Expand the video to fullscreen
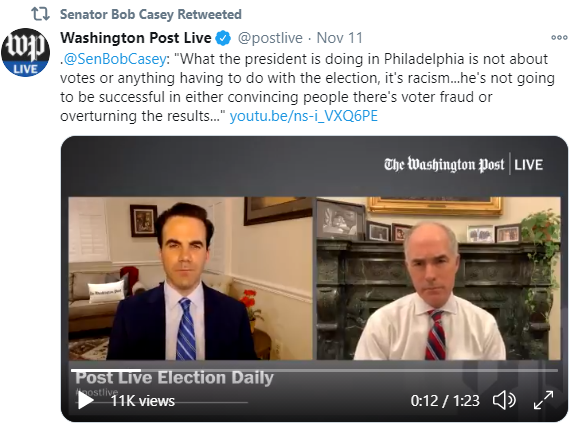 coord(543,400)
